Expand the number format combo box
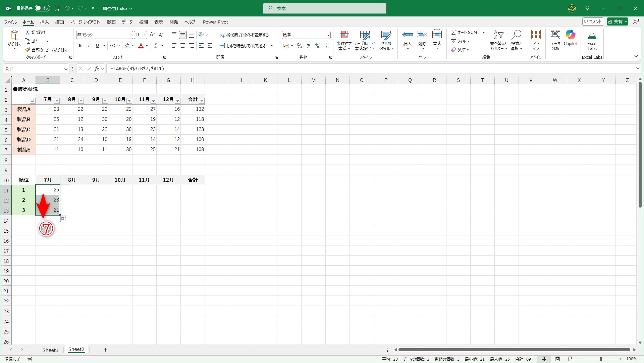 (328, 35)
